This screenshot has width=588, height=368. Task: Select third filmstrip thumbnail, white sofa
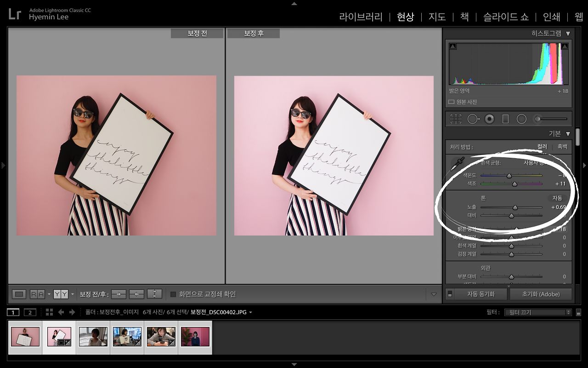click(x=93, y=337)
